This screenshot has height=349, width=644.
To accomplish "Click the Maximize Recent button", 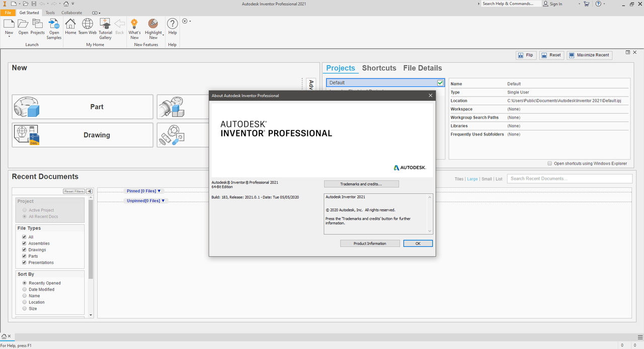I will pyautogui.click(x=590, y=55).
